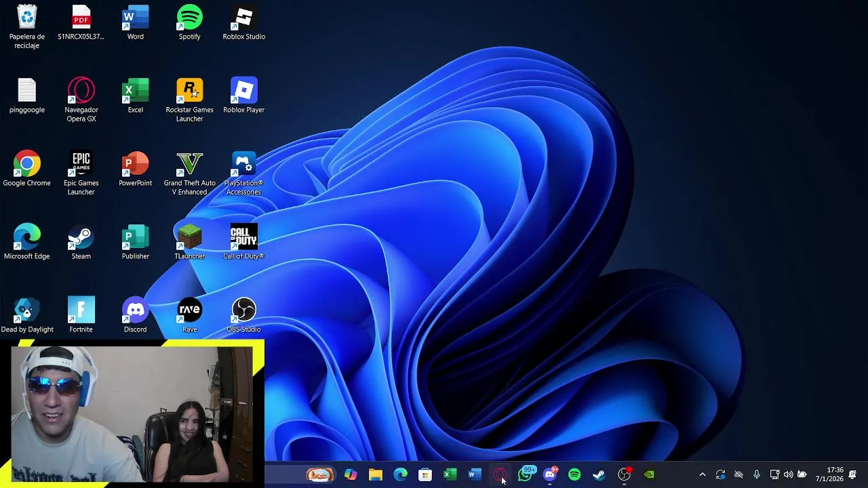Image resolution: width=868 pixels, height=488 pixels.
Task: Launch Excel from the taskbar
Action: 450,474
